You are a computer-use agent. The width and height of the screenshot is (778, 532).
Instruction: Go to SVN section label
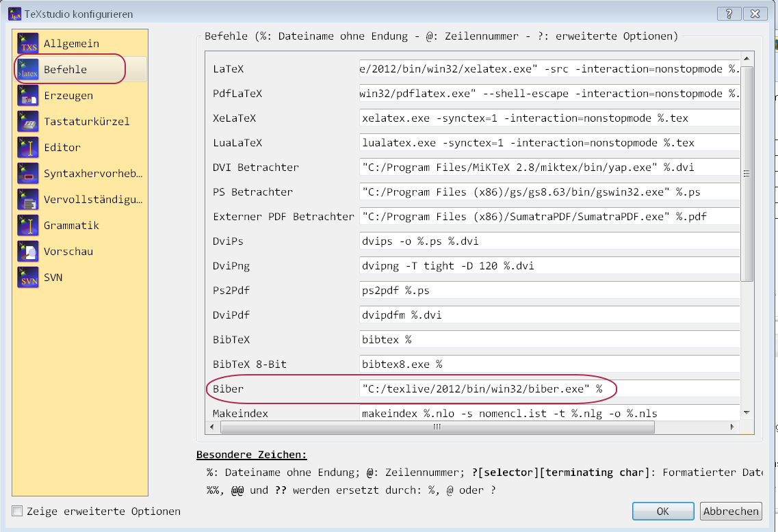coord(53,277)
